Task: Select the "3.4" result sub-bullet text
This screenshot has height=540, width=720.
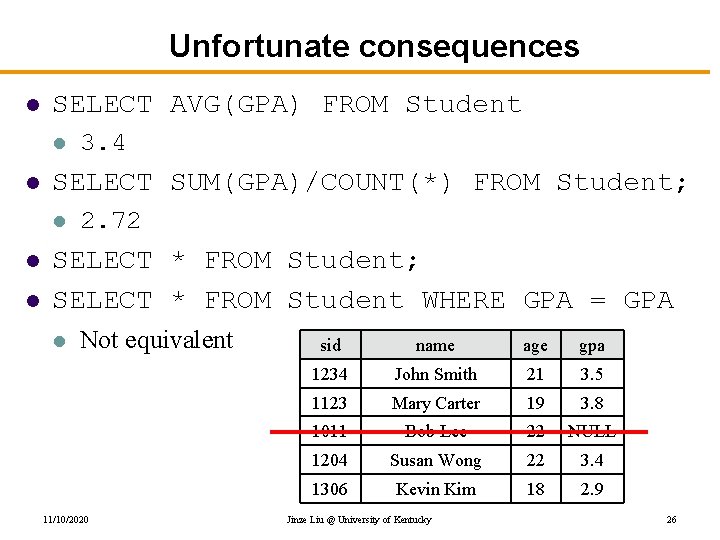Action: tap(103, 143)
